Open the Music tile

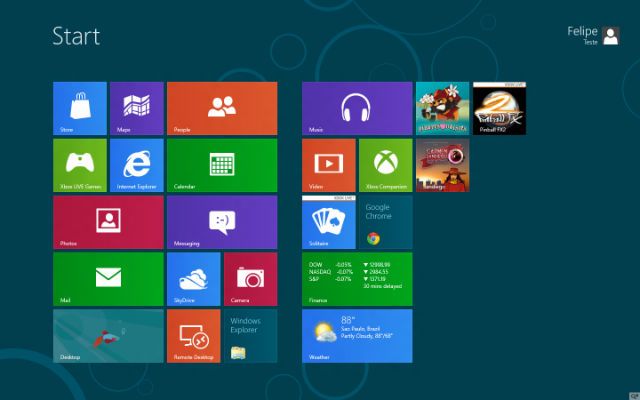tap(357, 108)
